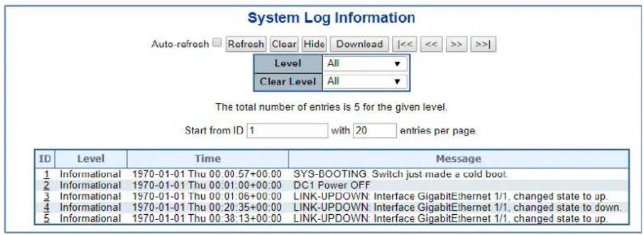
Task: Click the System Log Information heading
Action: 331,18
